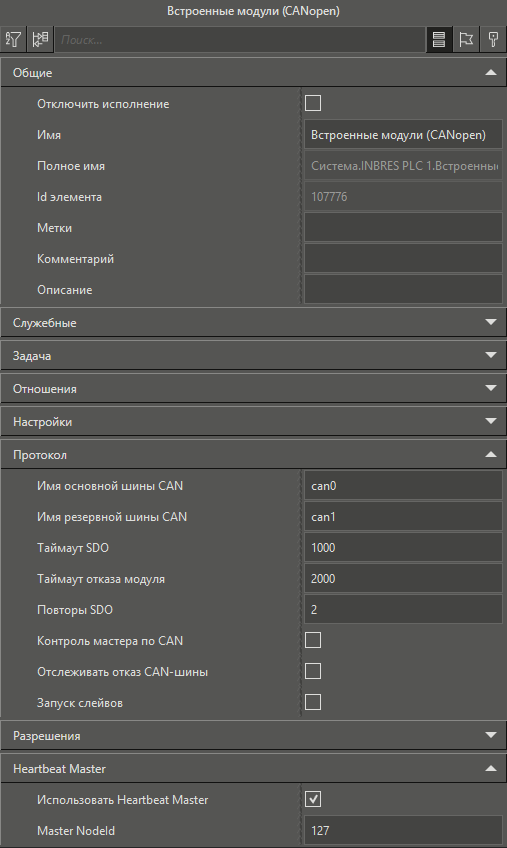This screenshot has width=507, height=848.
Task: Click "Таймаут SDO" value 1000
Action: pyautogui.click(x=403, y=548)
